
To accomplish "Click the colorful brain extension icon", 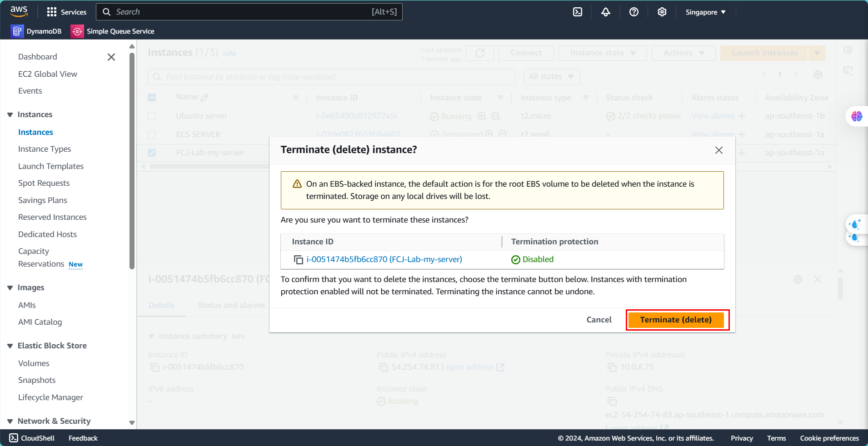I will (857, 116).
